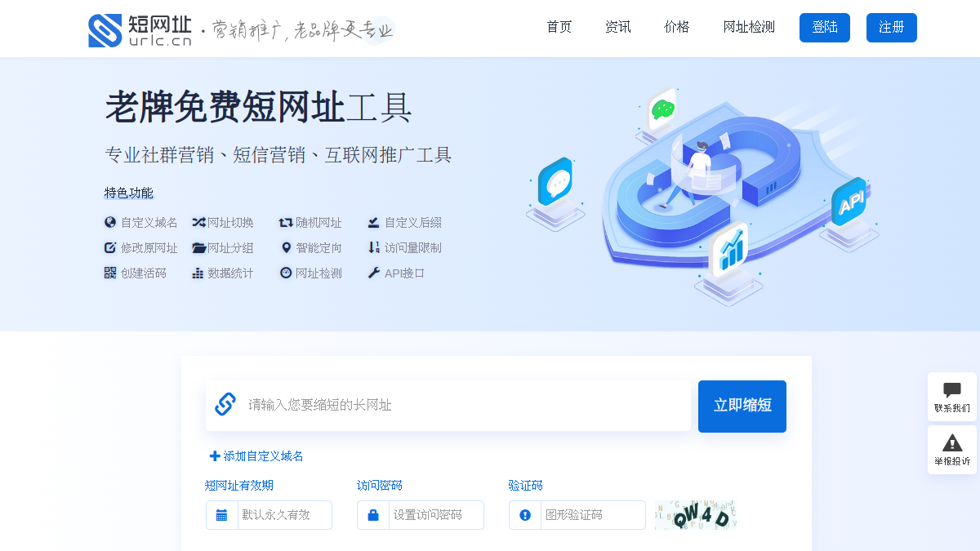Open the 价格 menu item
The width and height of the screenshot is (980, 551).
pyautogui.click(x=677, y=27)
